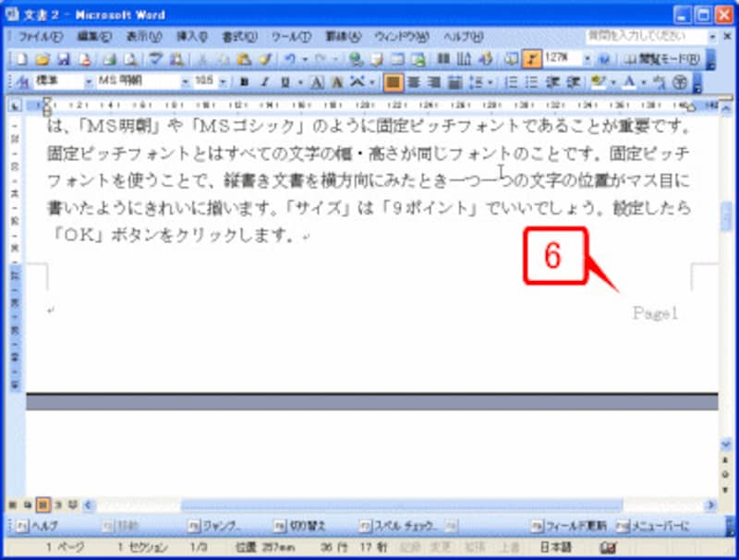Decrease the paragraph indent
Image resolution: width=739 pixels, height=560 pixels.
(551, 82)
